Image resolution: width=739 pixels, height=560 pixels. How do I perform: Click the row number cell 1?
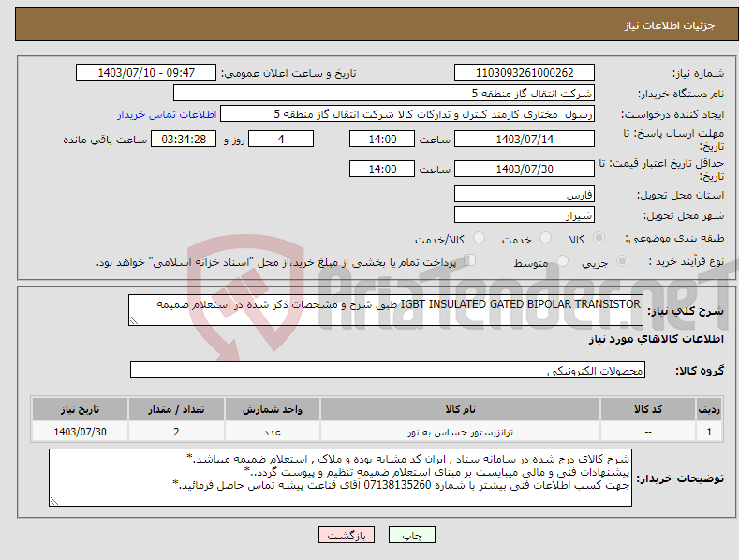[x=709, y=432]
